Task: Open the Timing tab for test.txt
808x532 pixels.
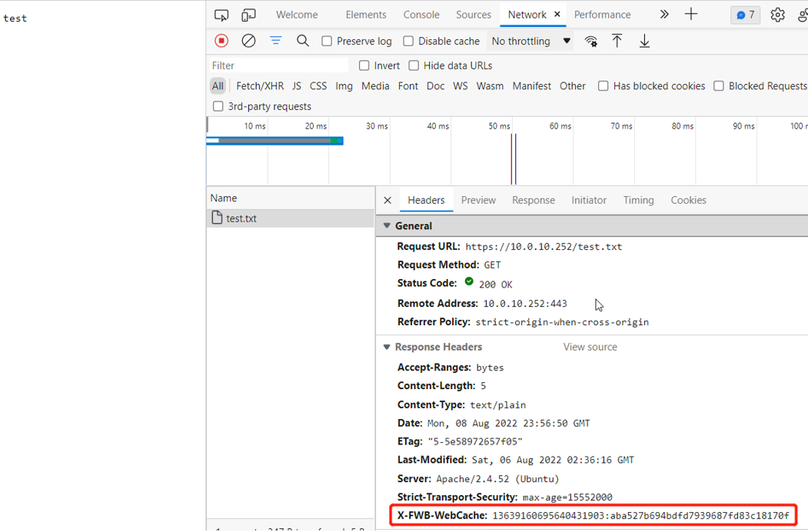Action: 638,200
